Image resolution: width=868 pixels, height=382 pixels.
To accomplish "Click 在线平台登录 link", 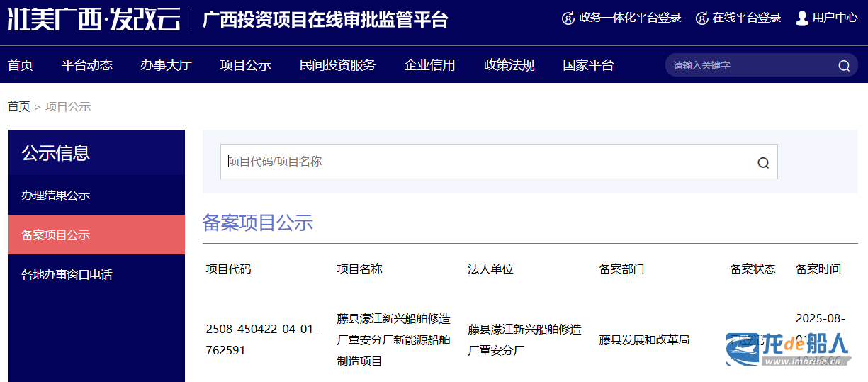I will point(747,18).
